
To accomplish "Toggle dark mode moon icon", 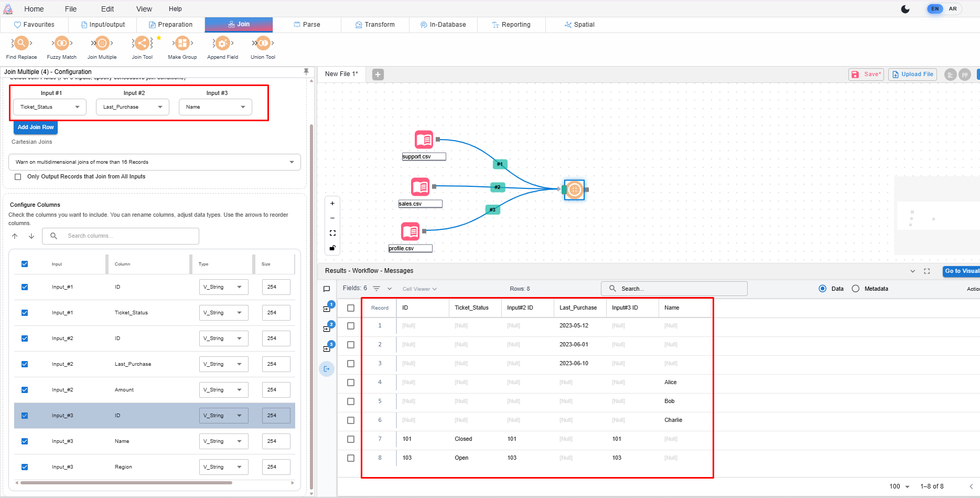I will click(x=905, y=9).
